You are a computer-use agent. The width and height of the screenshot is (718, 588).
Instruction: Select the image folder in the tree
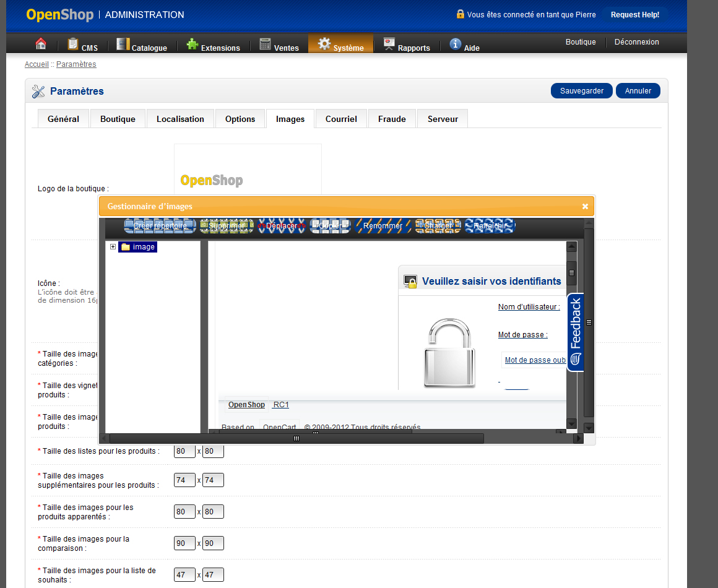[138, 247]
